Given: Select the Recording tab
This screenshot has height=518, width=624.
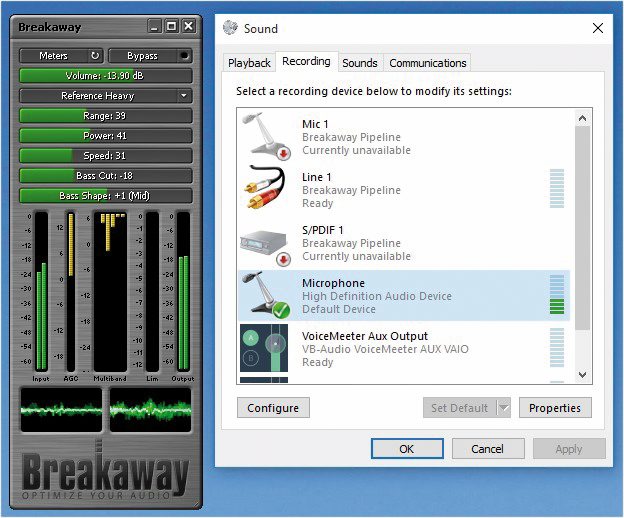Looking at the screenshot, I should point(306,61).
